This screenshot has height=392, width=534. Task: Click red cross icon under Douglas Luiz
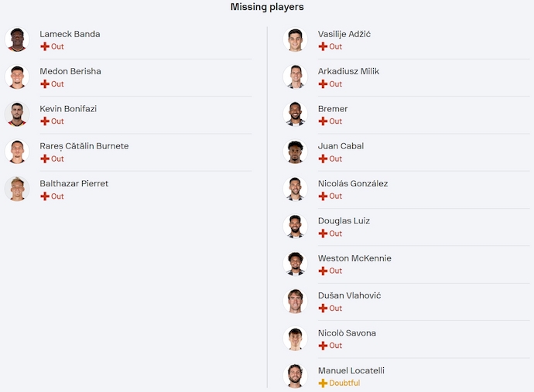323,233
